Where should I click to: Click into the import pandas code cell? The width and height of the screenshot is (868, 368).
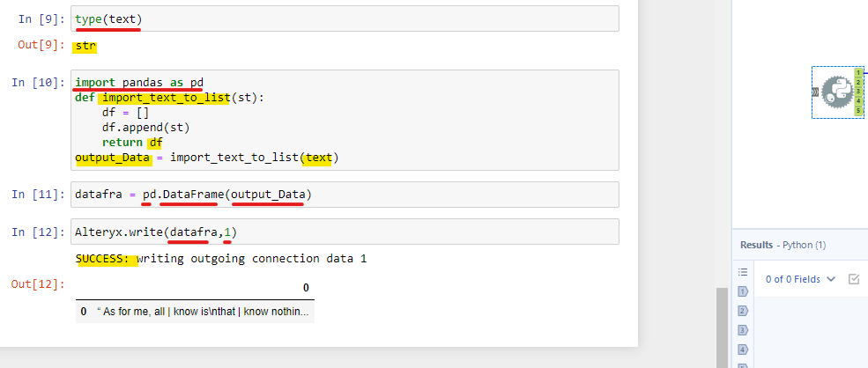coord(345,120)
